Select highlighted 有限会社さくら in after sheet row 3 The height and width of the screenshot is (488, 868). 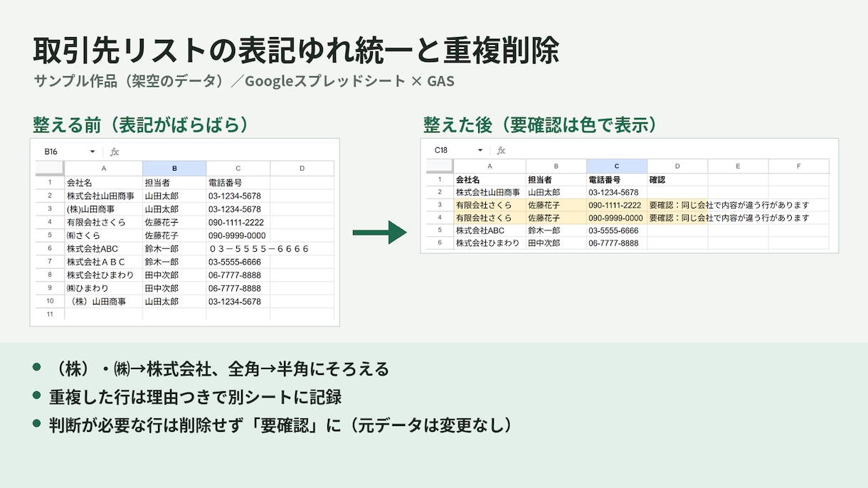pyautogui.click(x=489, y=205)
